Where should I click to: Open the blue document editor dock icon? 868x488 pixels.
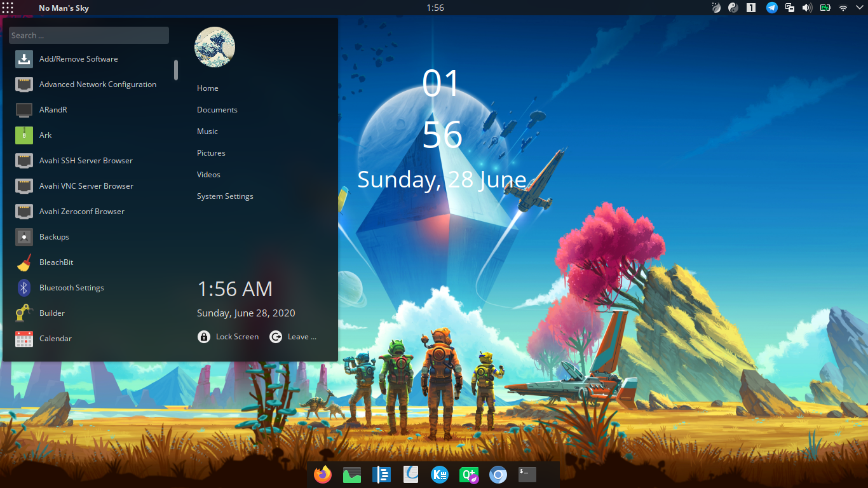coord(381,475)
